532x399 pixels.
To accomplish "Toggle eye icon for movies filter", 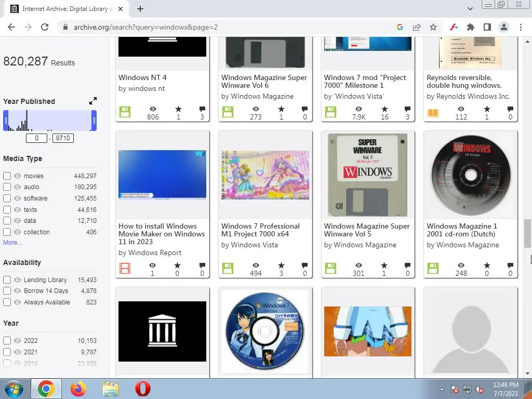I will coord(17,176).
